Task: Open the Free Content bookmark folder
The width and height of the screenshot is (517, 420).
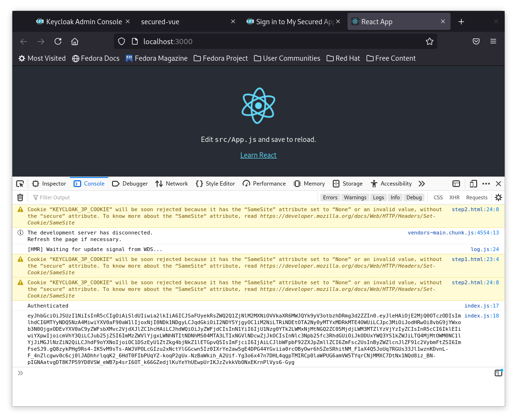Action: (391, 58)
